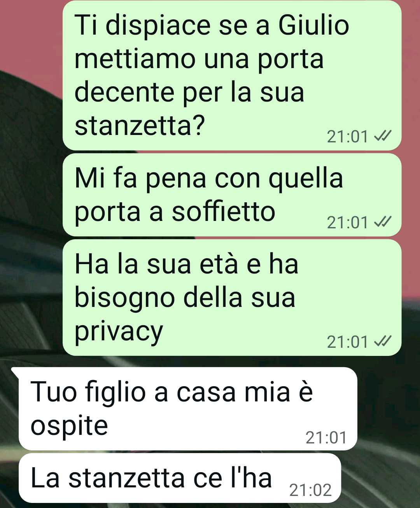Viewport: 420px width, 508px height.
Task: Select the 'Mi fa pena con quella' message
Action: coord(232,195)
